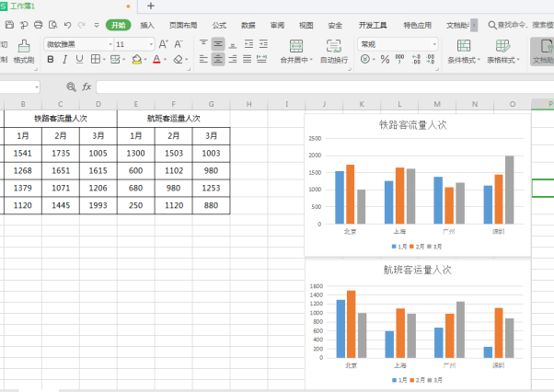This screenshot has width=554, height=392.
Task: Align text left
Action: point(203,59)
